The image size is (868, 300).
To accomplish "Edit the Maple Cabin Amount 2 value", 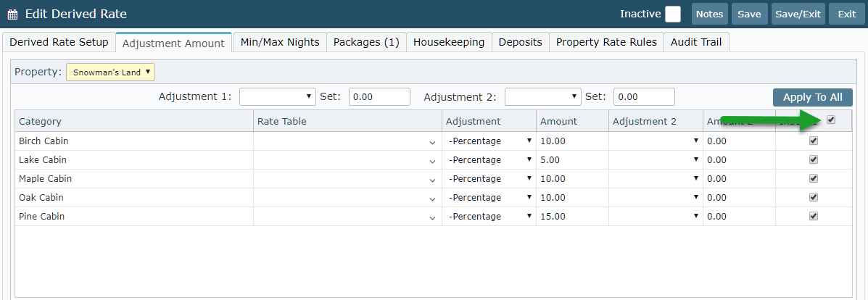I will (739, 179).
